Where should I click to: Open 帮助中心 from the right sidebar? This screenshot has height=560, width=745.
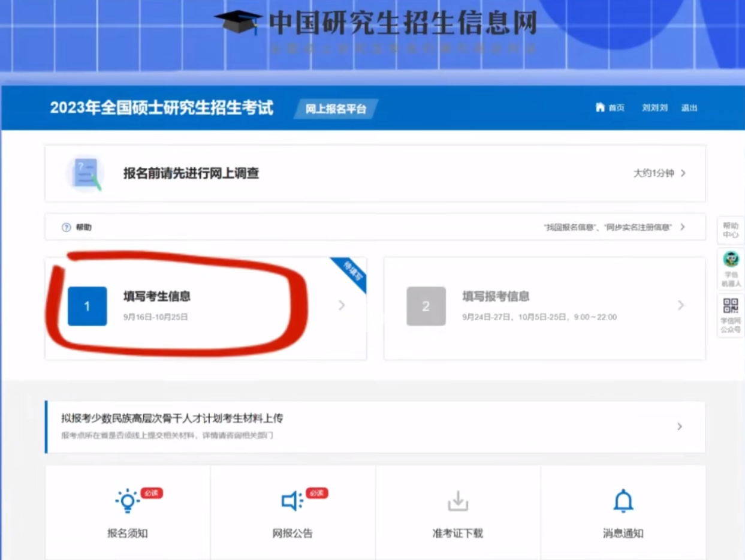point(730,231)
